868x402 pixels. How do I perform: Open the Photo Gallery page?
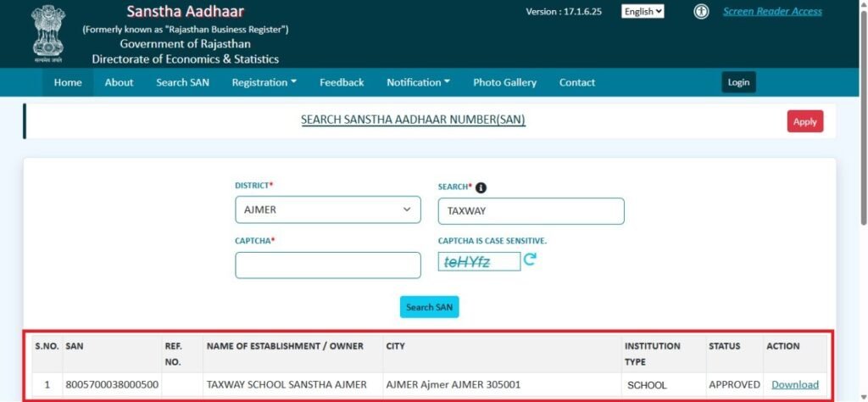[504, 82]
